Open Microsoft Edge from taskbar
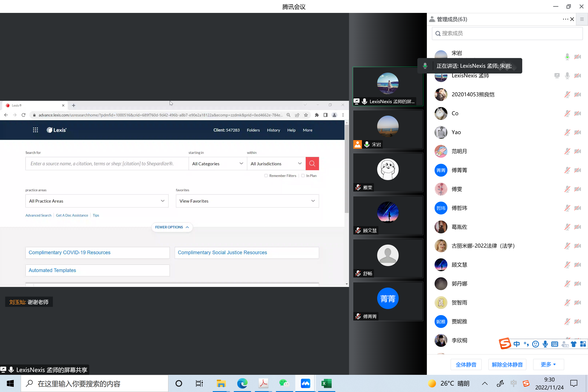Viewport: 588px width, 392px height. pos(242,383)
